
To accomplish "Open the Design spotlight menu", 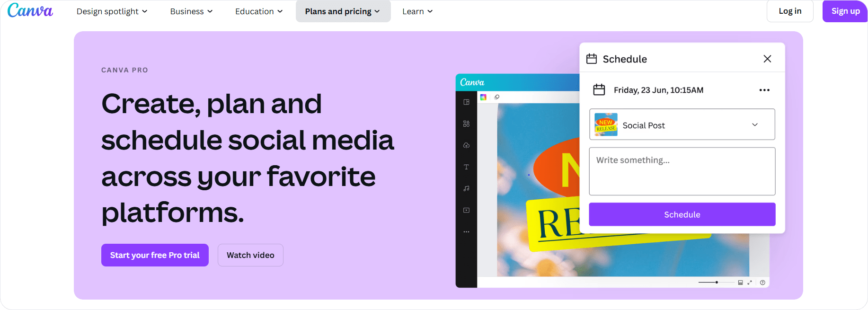I will tap(112, 11).
